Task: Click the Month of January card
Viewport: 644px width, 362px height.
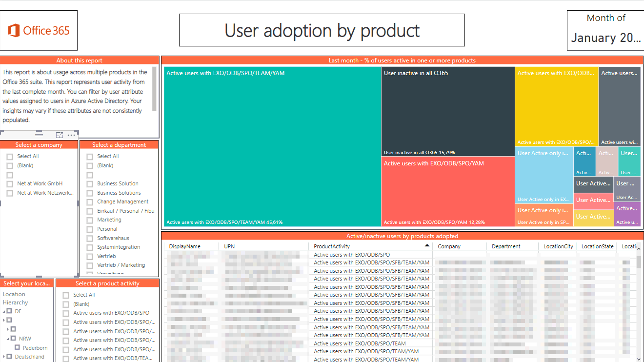Action: 605,30
